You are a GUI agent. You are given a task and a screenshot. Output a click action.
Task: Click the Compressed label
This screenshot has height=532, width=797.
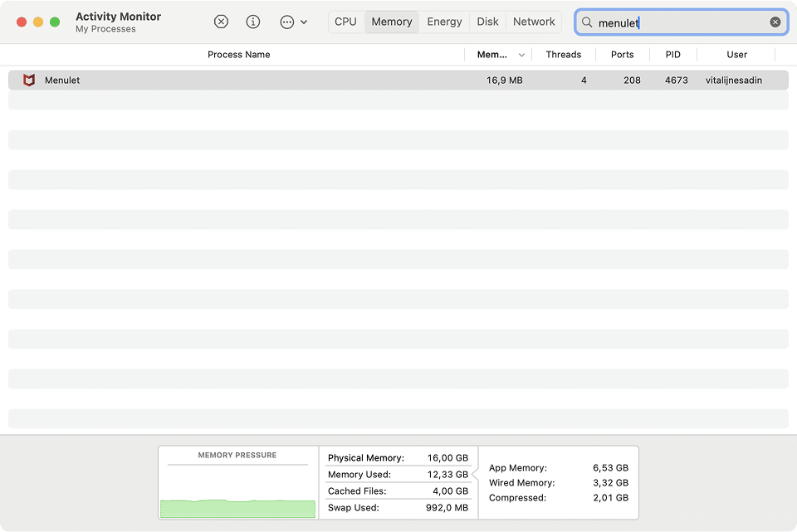pyautogui.click(x=517, y=498)
